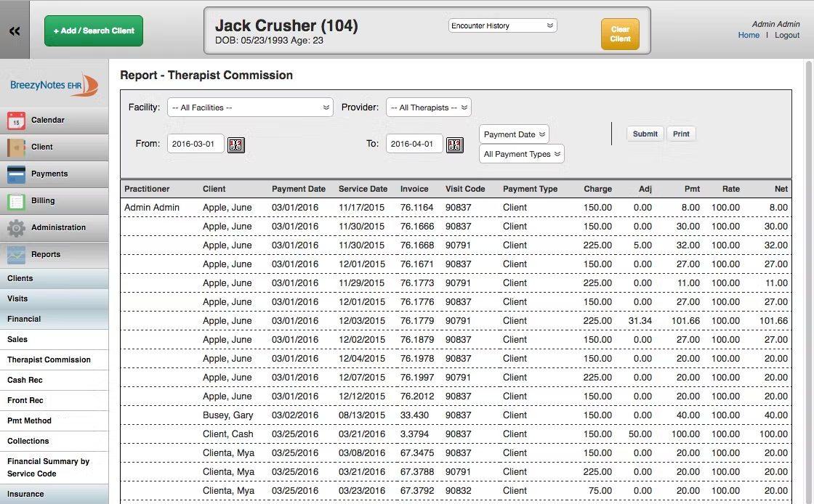
Task: Click the Calendar icon in sidebar
Action: 17,121
